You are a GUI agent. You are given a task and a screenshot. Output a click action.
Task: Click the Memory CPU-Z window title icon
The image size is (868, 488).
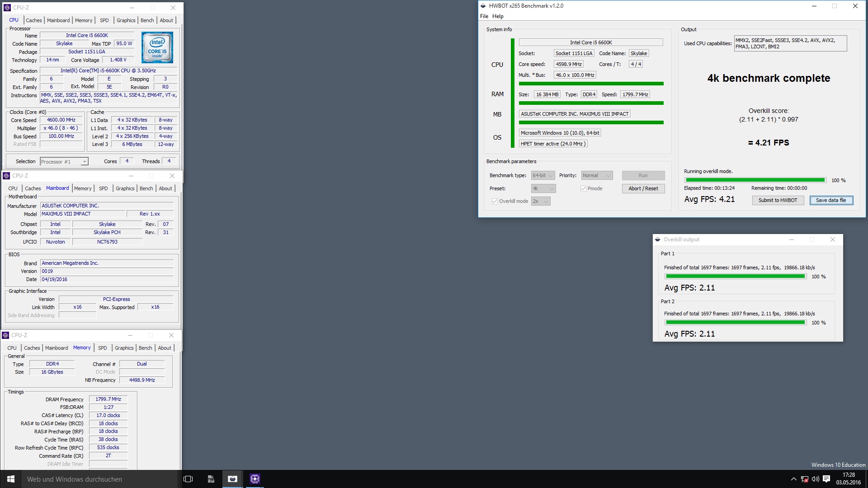pos(6,335)
